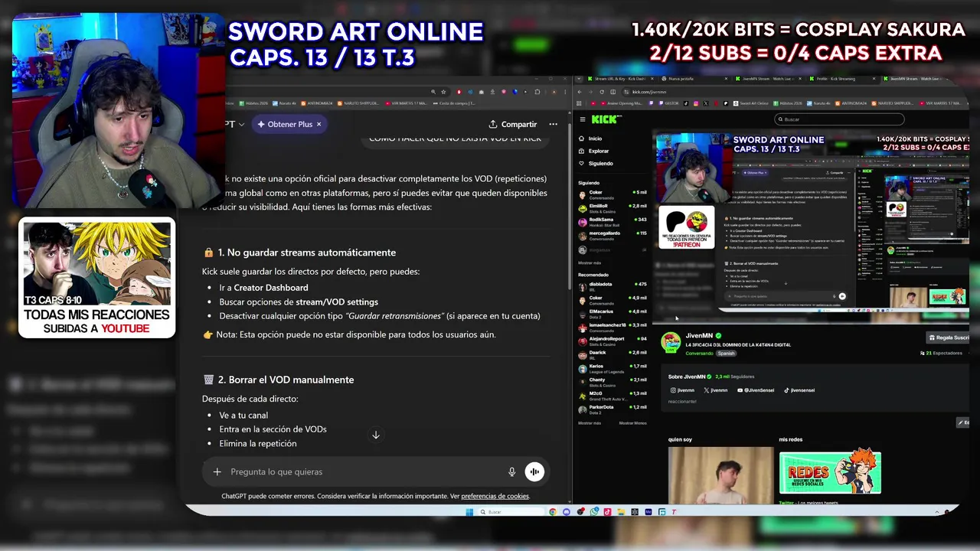Viewport: 980px width, 551px height.
Task: Click the Kick Buscar search field
Action: 839,119
